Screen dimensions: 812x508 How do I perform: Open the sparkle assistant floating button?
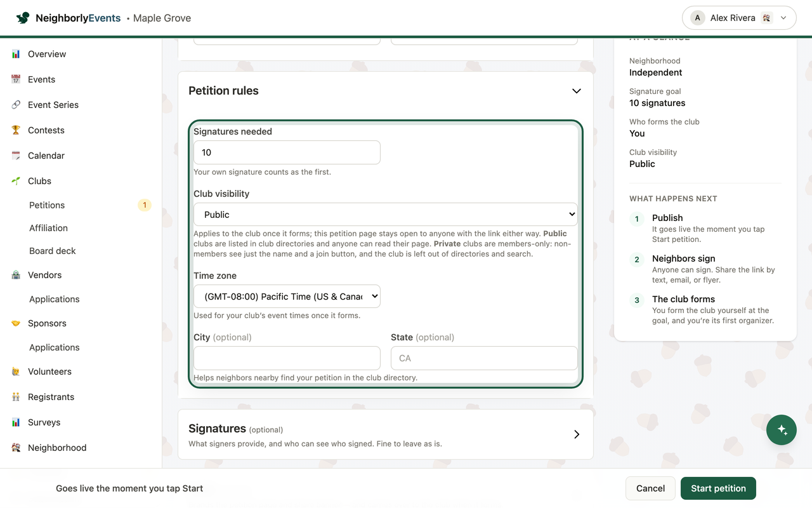[782, 430]
